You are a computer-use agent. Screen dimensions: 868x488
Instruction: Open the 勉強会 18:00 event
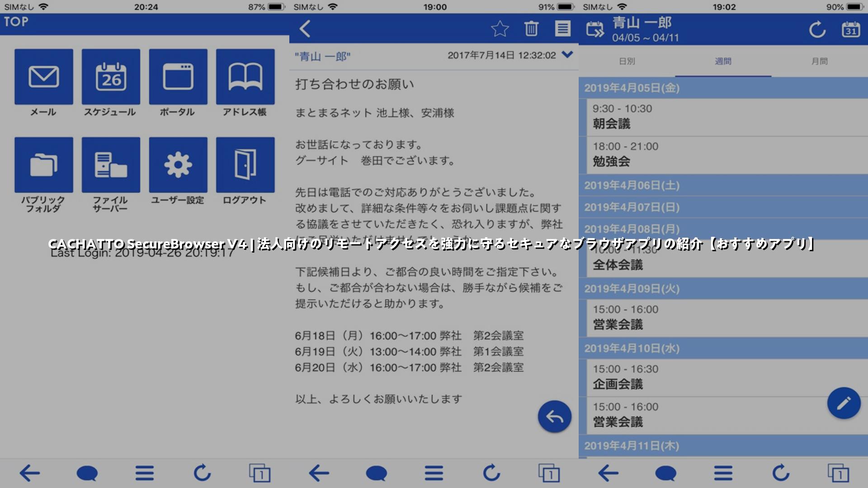click(x=727, y=155)
